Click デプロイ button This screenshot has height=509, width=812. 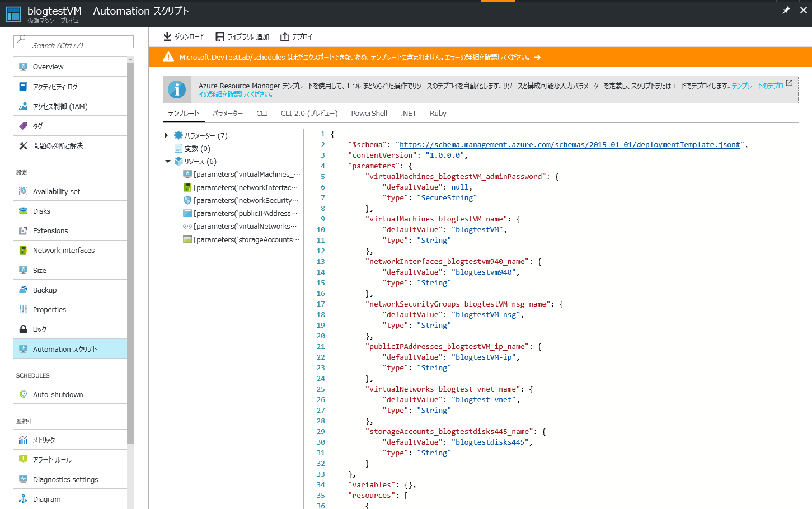(296, 36)
